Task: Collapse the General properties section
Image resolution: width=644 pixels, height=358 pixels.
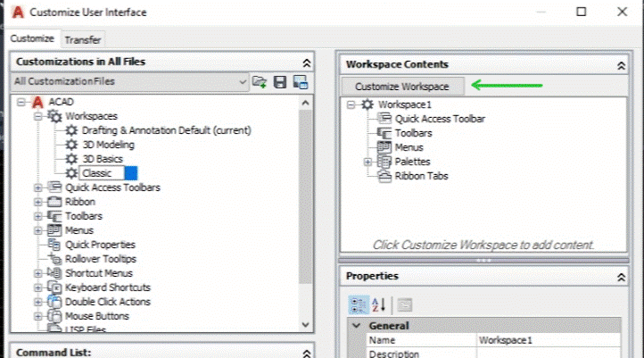Action: (356, 326)
